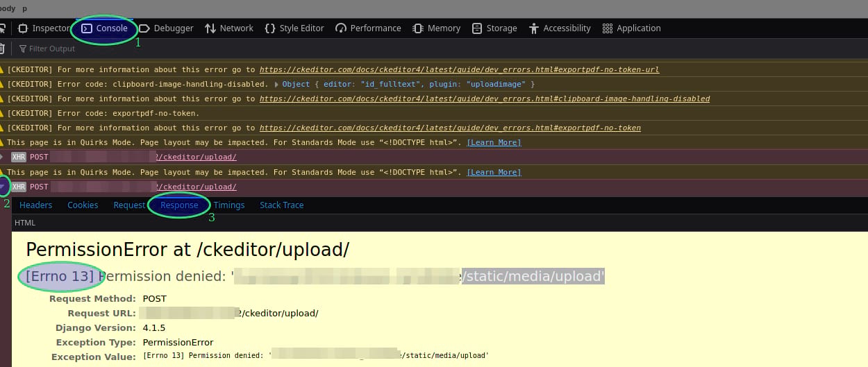Click the PermissionError heading text

tap(187, 250)
